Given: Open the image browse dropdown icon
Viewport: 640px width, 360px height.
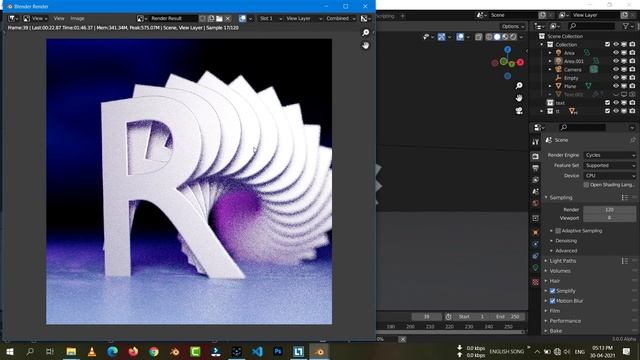Looking at the screenshot, I should 141,18.
